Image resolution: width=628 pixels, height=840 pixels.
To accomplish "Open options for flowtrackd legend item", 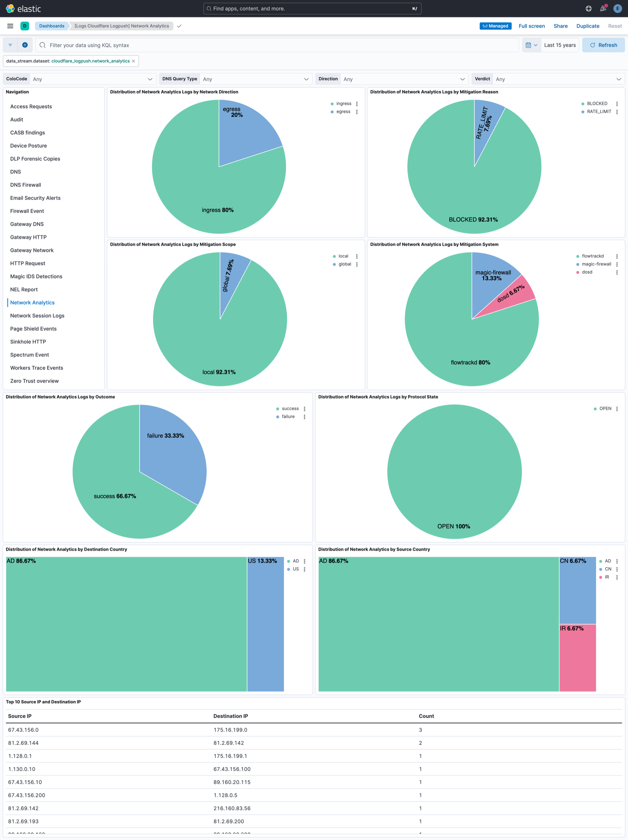I will pyautogui.click(x=617, y=256).
